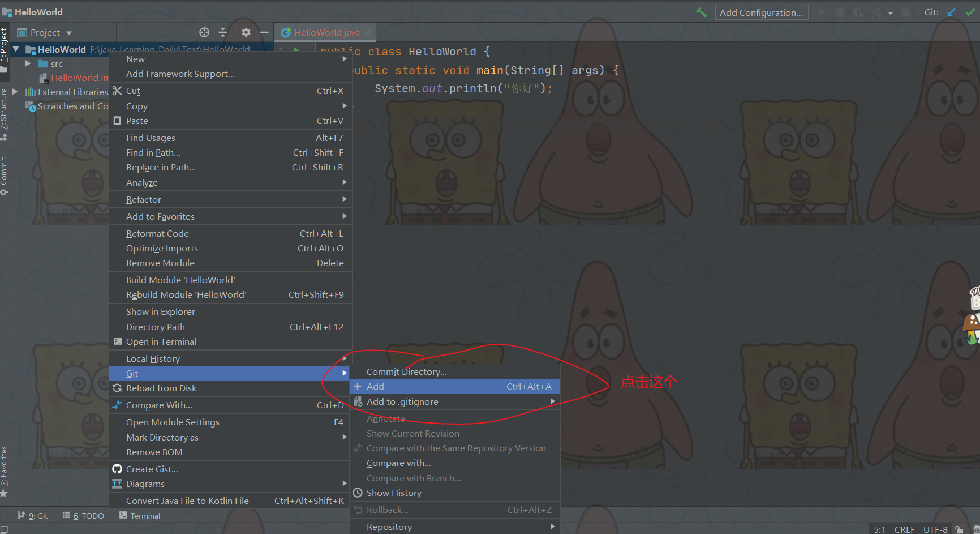Click the Show History clock icon

click(x=358, y=493)
